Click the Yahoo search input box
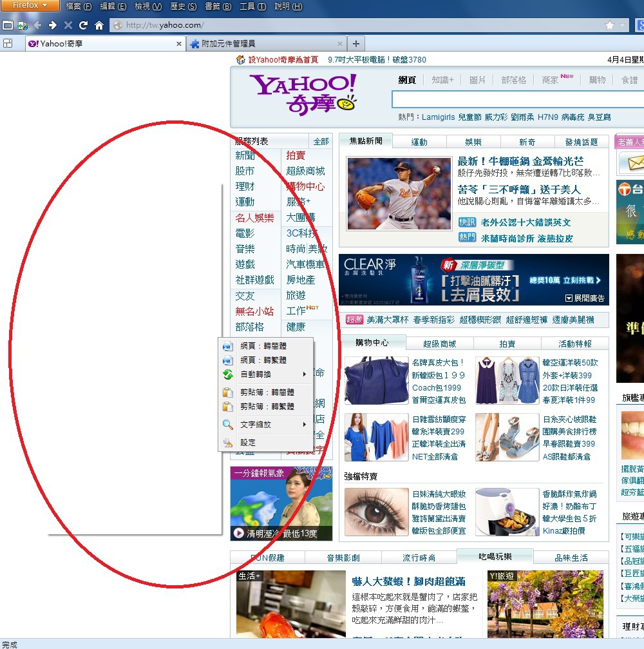The width and height of the screenshot is (644, 649). (518, 100)
